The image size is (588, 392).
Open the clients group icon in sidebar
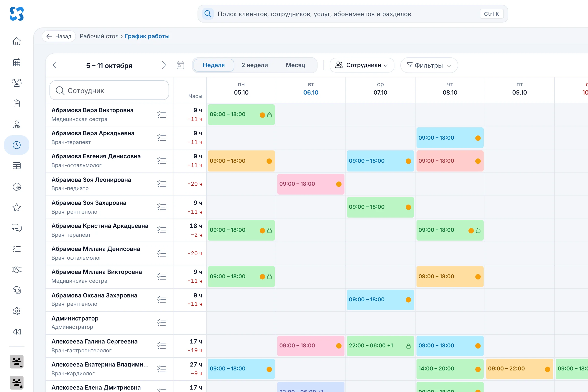16,83
